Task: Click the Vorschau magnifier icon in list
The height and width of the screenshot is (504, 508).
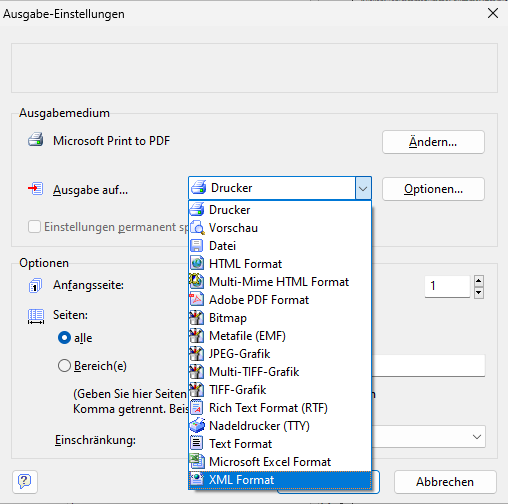Action: pos(197,228)
